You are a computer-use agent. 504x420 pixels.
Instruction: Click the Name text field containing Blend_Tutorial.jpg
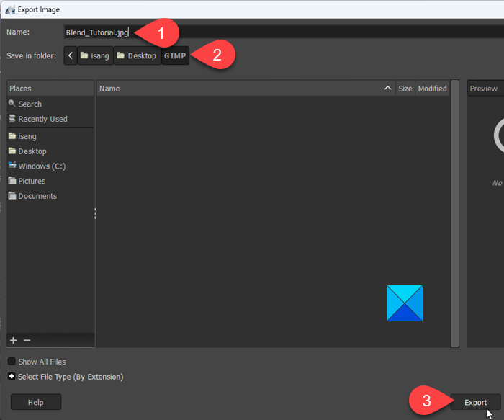pos(284,32)
